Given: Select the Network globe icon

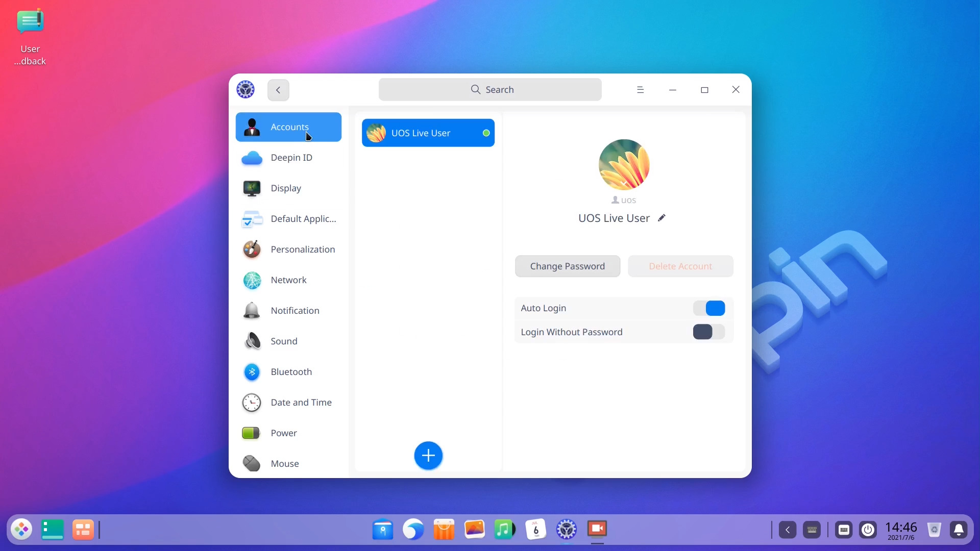Looking at the screenshot, I should pos(252,280).
